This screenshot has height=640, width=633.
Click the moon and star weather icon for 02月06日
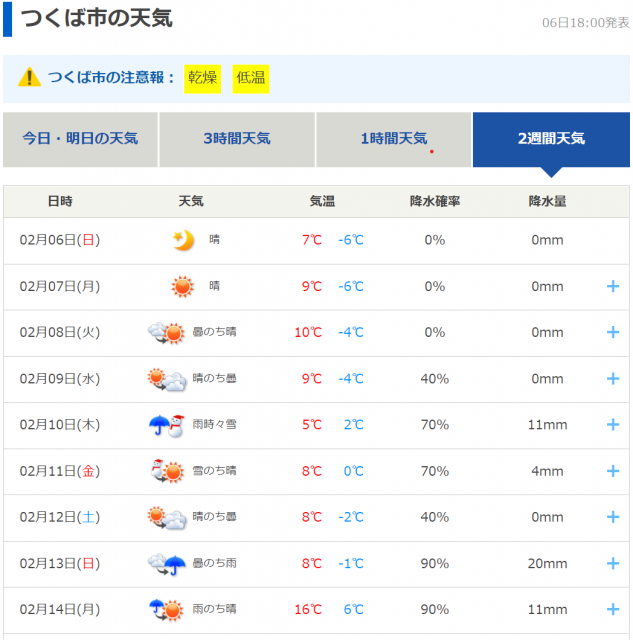tap(182, 240)
